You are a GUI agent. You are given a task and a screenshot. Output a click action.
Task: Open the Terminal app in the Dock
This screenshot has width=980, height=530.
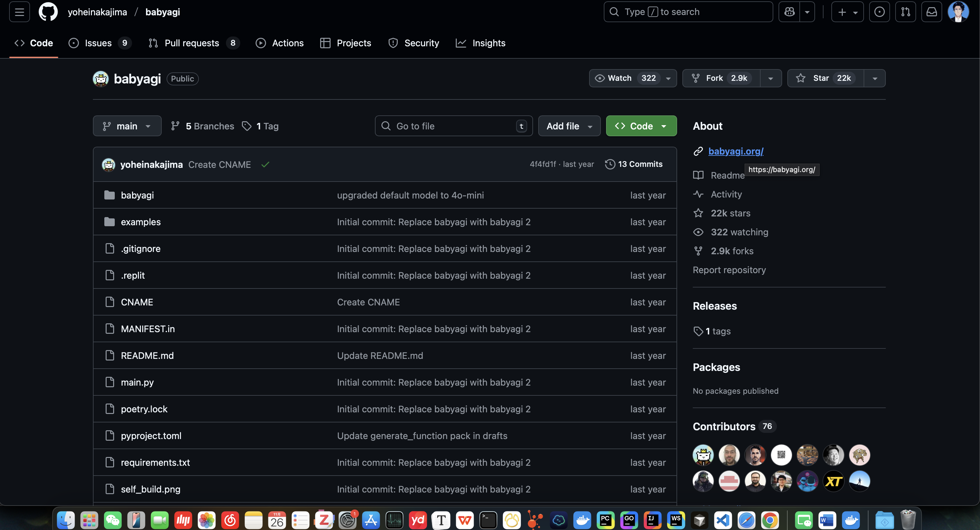tap(488, 520)
